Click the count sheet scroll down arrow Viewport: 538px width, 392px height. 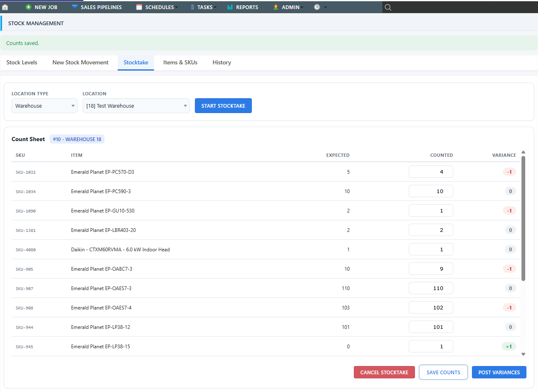click(523, 354)
